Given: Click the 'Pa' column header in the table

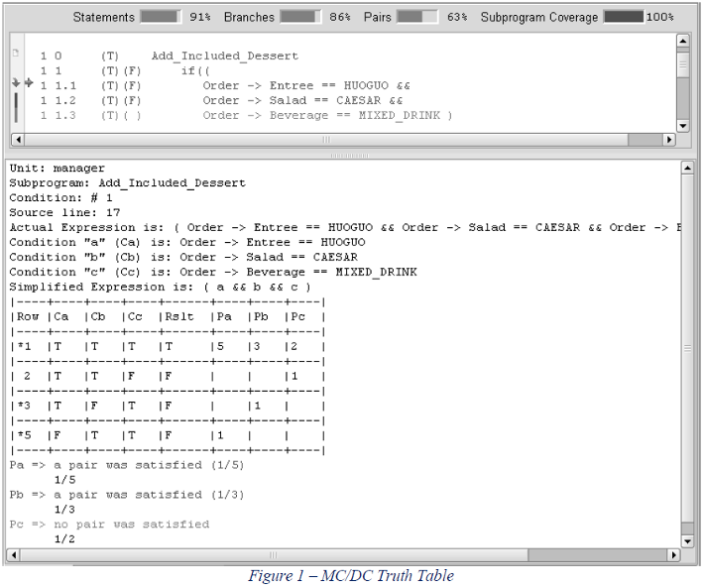Looking at the screenshot, I should [x=224, y=316].
